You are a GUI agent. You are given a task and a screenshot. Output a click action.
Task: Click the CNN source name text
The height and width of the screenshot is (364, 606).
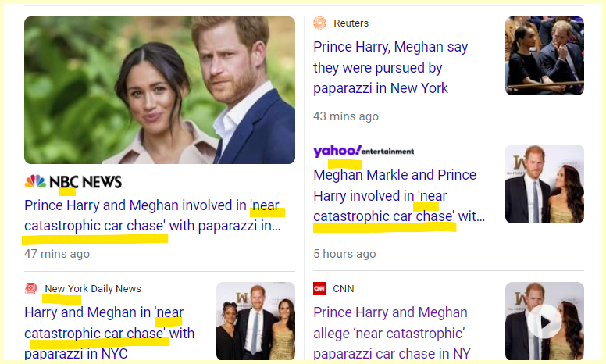click(344, 288)
